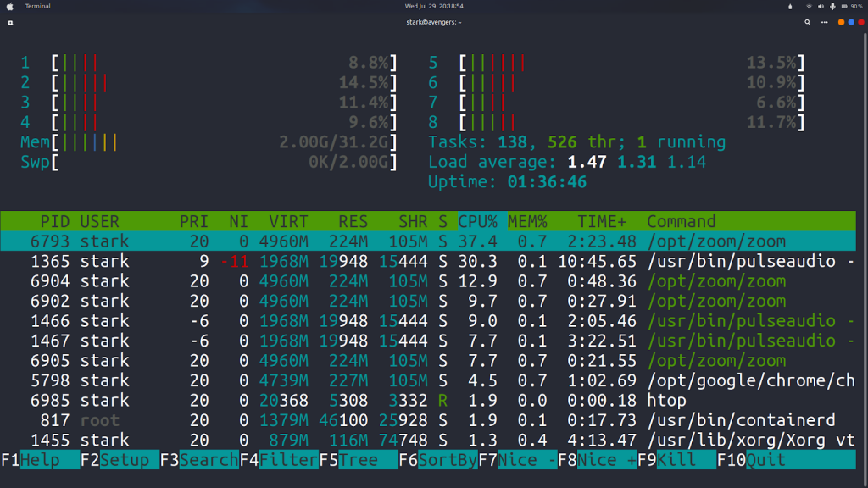Click F9 Kill in the htop footer
Screen dimensions: 868x488
677,460
